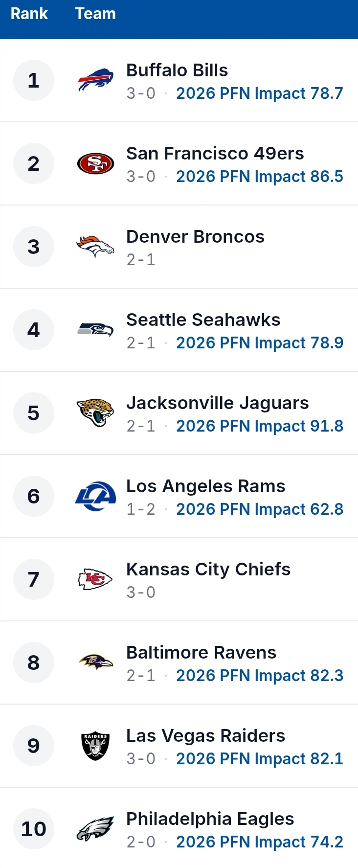
Task: Click the Philadelphia Eagles logo
Action: [x=95, y=829]
